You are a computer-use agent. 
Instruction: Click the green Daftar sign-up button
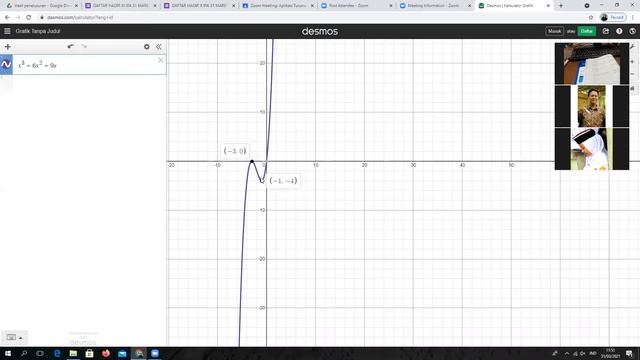587,31
